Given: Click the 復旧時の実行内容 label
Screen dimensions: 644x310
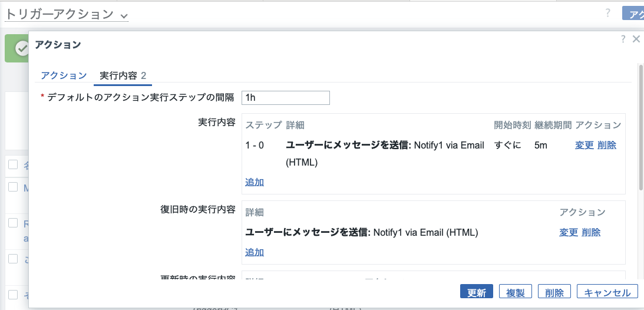Looking at the screenshot, I should (x=197, y=209).
